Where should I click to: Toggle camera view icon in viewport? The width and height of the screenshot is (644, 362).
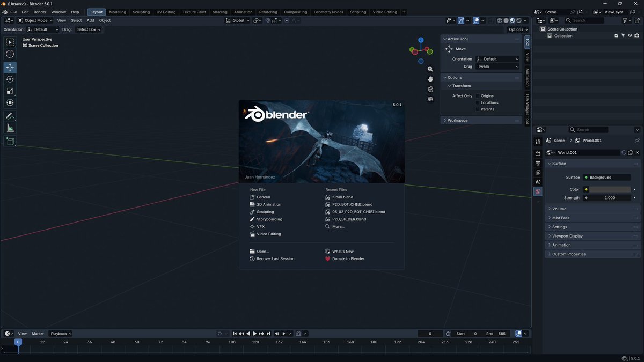point(430,89)
